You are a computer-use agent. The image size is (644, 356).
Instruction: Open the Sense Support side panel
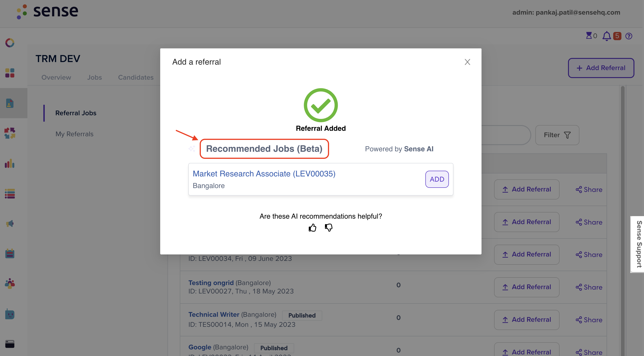click(x=638, y=244)
